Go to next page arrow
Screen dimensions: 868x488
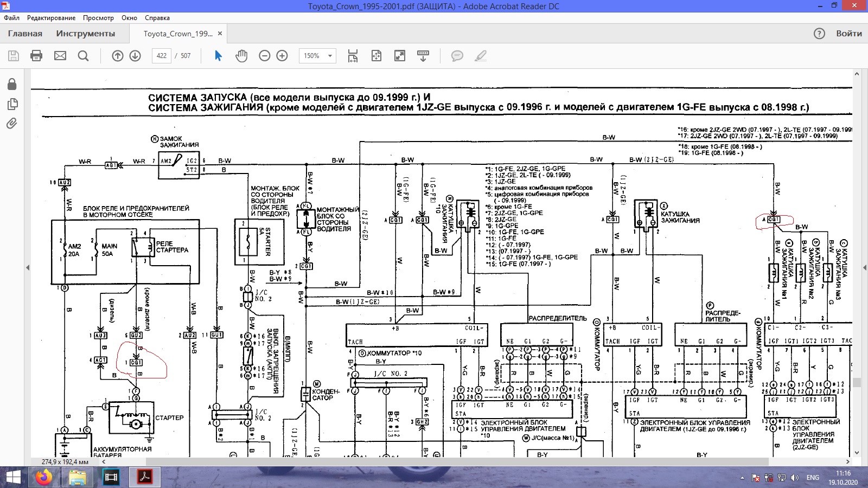[x=135, y=55]
